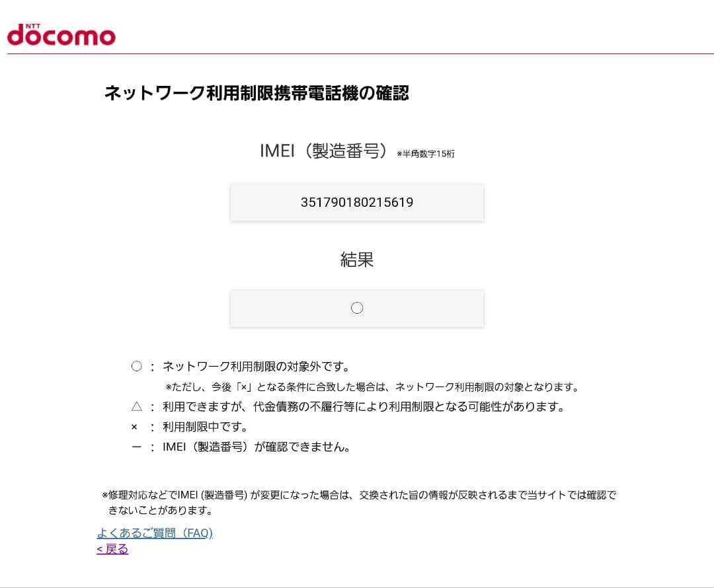Open the よくあるご質問（FAQ）link
714x588 pixels.
[156, 533]
